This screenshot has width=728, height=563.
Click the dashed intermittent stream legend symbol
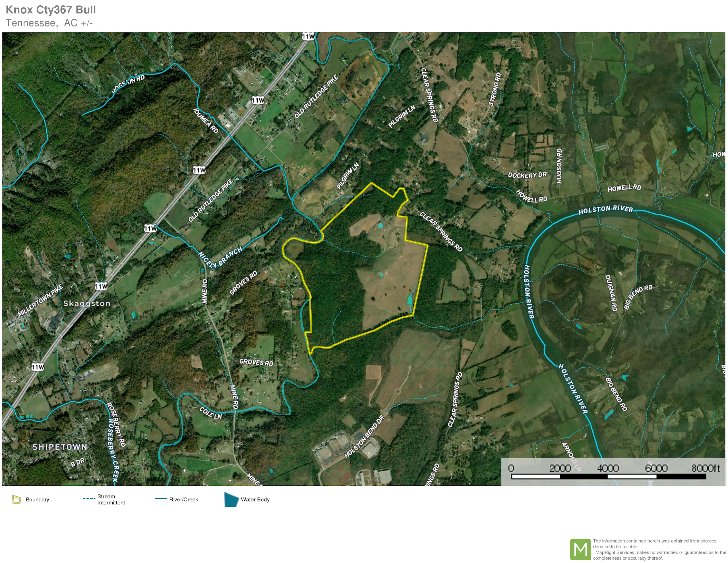[89, 499]
